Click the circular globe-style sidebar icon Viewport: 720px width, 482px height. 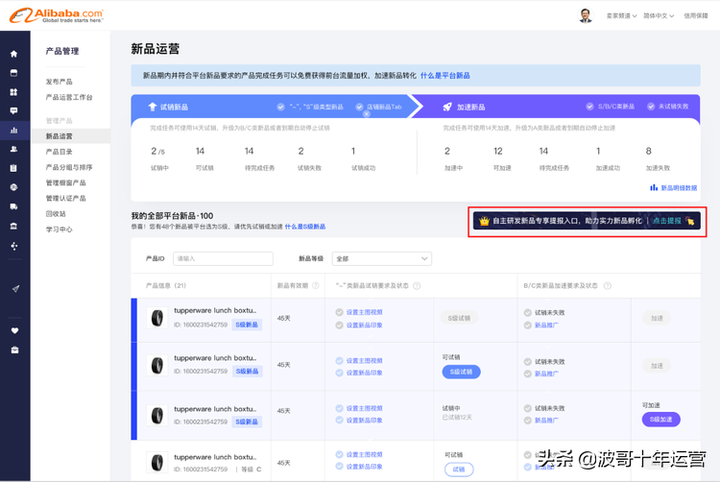coord(14,187)
